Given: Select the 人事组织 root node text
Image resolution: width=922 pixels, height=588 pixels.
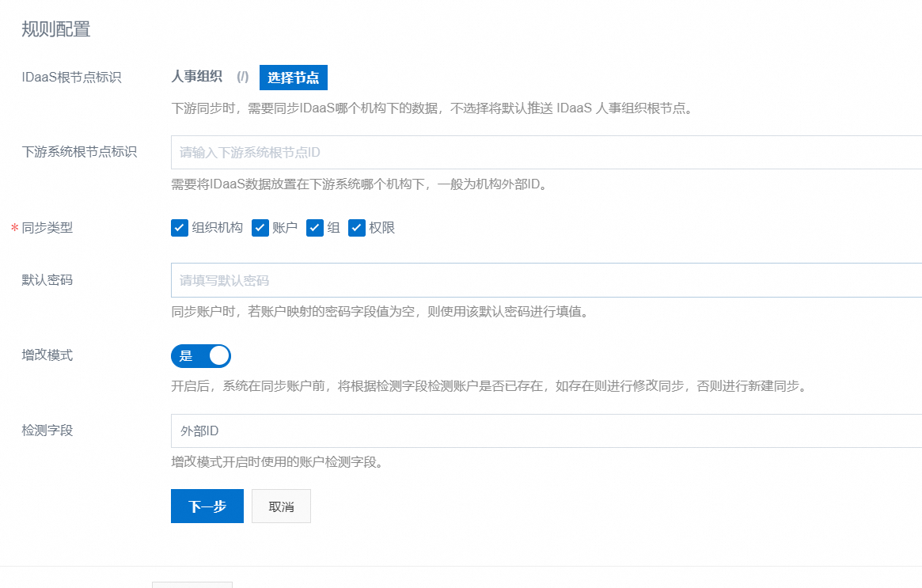Looking at the screenshot, I should click(x=196, y=77).
